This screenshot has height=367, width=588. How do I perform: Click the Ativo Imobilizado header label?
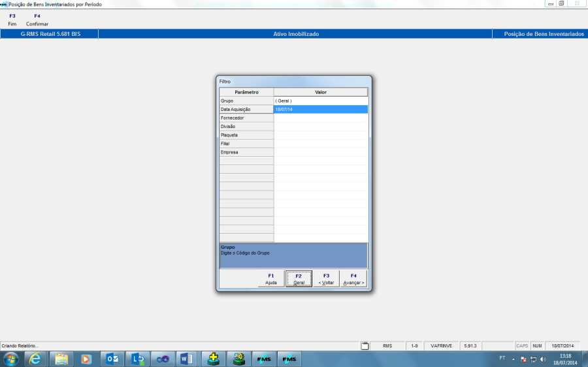click(x=296, y=34)
